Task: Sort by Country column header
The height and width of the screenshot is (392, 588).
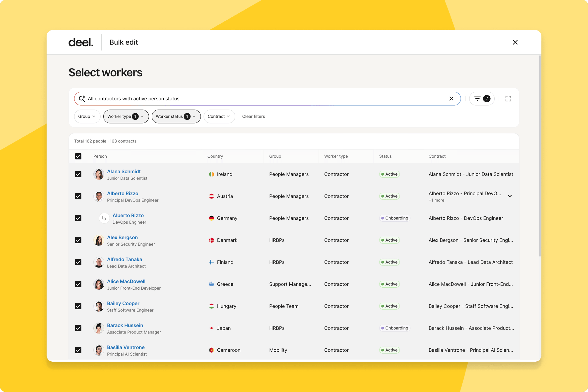Action: click(x=215, y=156)
